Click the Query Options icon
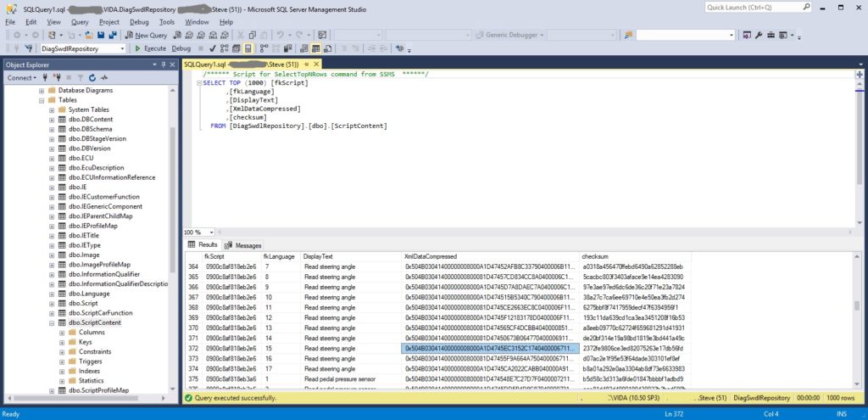Image resolution: width=868 pixels, height=420 pixels. 236,48
